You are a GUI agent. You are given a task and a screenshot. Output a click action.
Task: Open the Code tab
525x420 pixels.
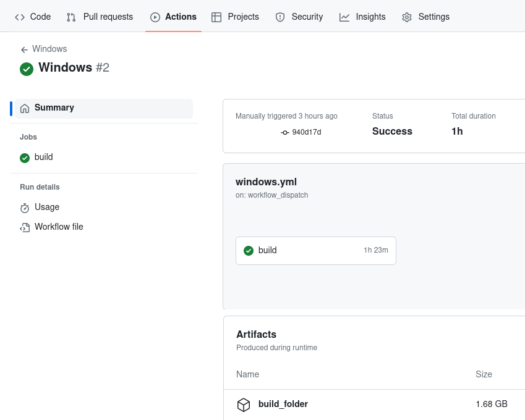click(33, 17)
